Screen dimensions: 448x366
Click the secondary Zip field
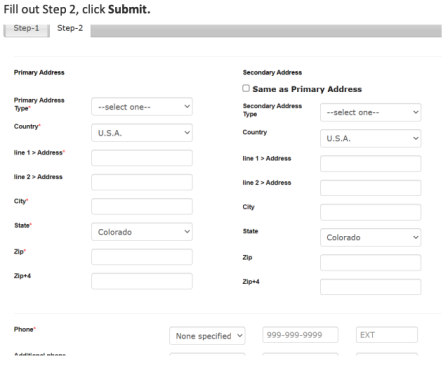(371, 263)
